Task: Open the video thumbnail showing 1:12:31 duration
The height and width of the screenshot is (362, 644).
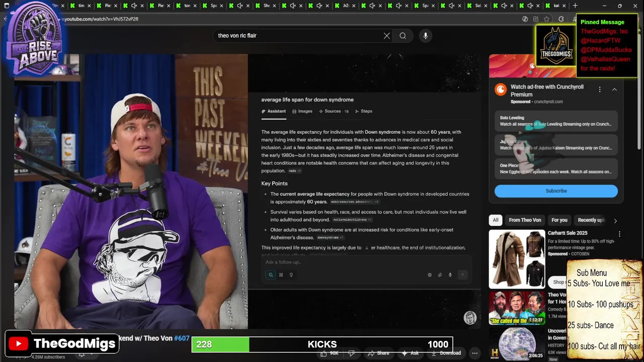Action: pos(517,308)
